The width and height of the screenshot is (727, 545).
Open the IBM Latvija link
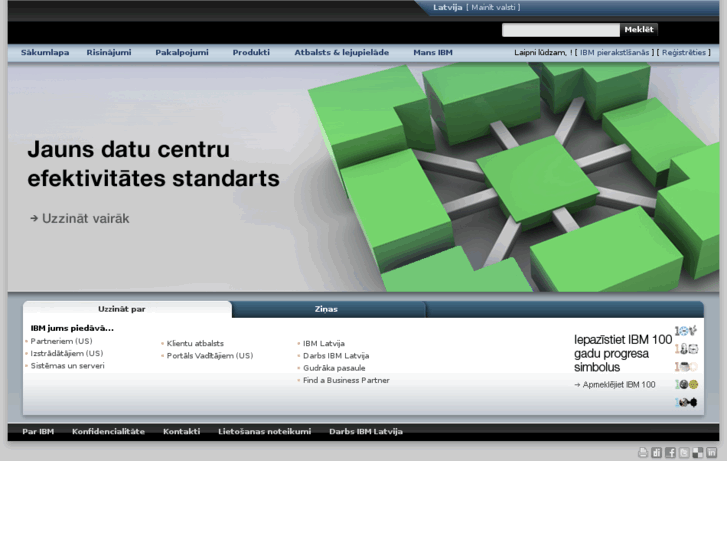pyautogui.click(x=324, y=343)
